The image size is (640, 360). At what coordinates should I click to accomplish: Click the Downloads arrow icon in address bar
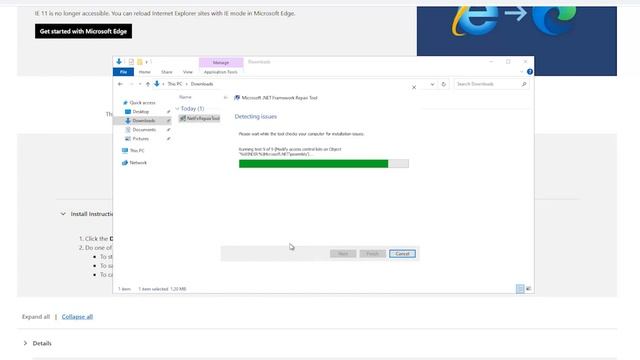(x=157, y=84)
